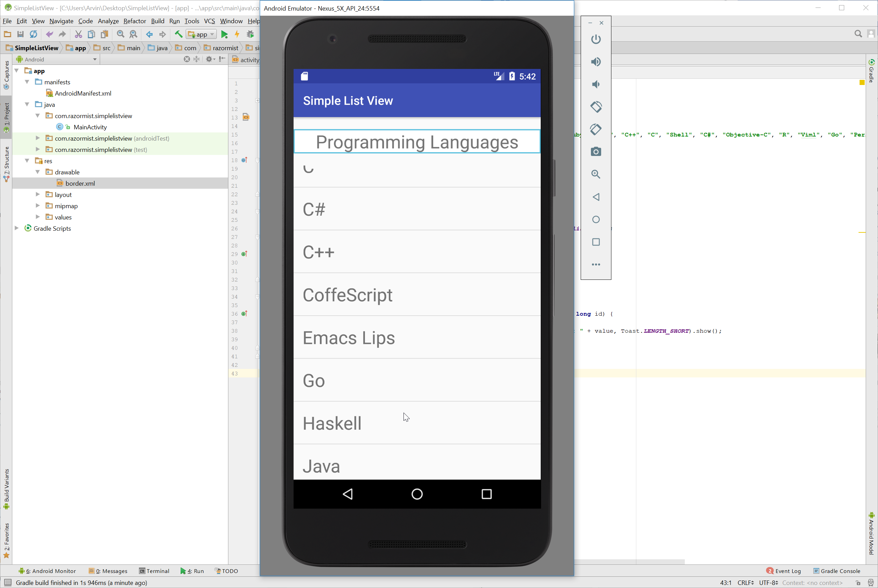878x588 pixels.
Task: Click the Cut scissors icon
Action: tap(78, 34)
